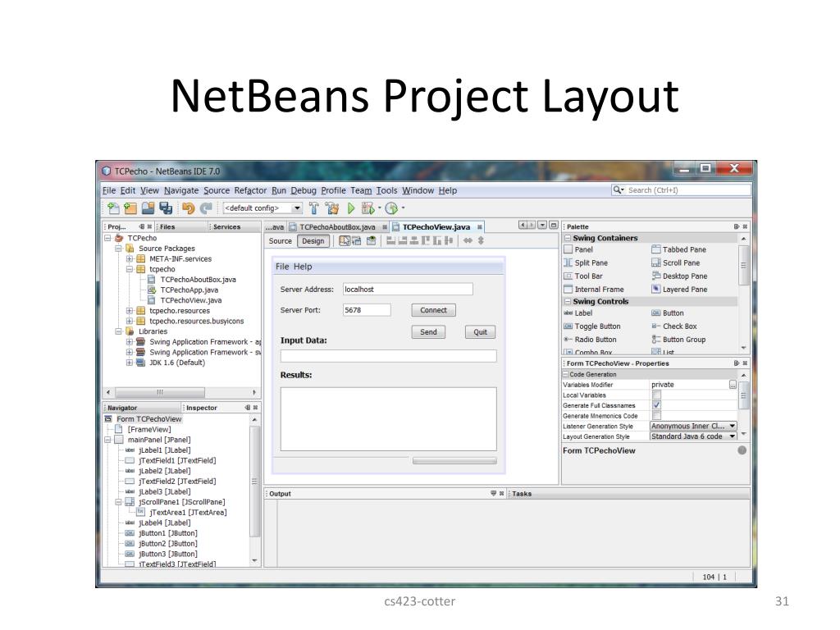This screenshot has height=630, width=840.
Task: Select TCPechoApp.java in project tree
Action: 189,290
